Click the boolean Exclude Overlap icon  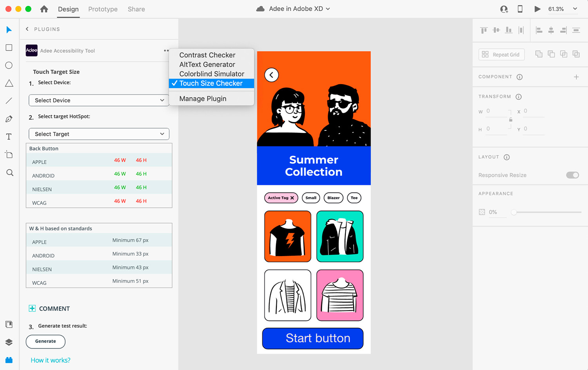[x=576, y=54]
